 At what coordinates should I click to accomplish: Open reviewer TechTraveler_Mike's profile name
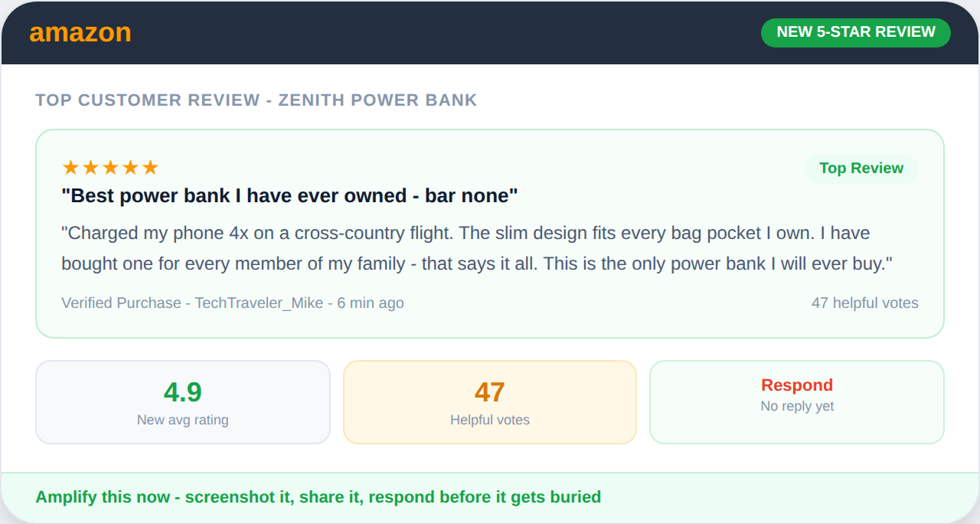[x=260, y=303]
